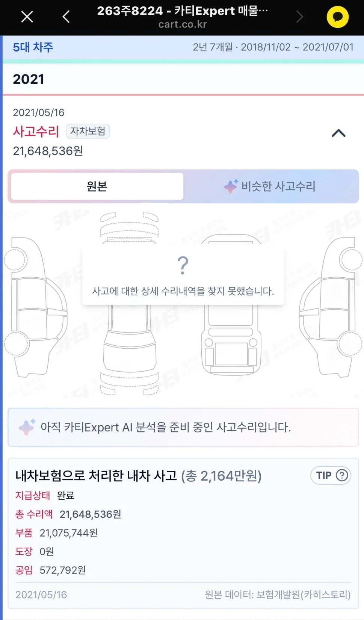
Task: Close the in-app browser with the X icon
Action: click(27, 17)
